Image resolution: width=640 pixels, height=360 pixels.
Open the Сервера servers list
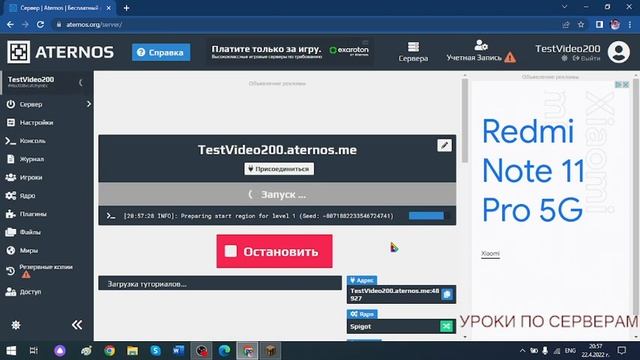tap(413, 52)
